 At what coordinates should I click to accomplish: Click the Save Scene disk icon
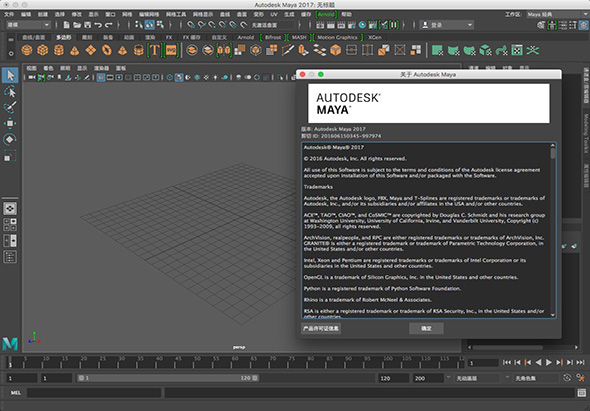[x=88, y=25]
